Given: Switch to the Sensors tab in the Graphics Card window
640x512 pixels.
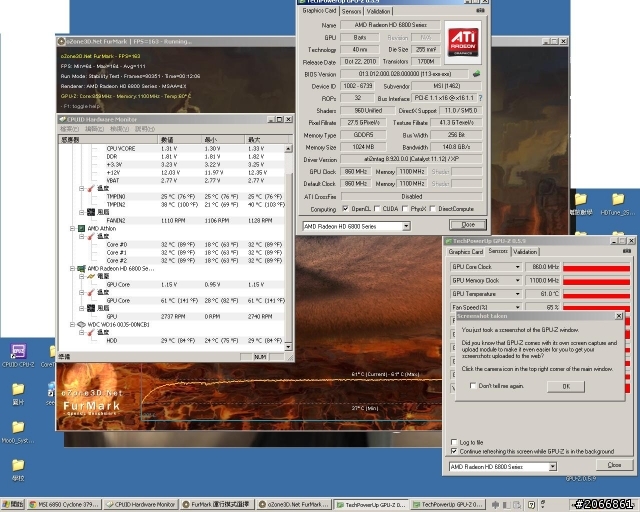Looking at the screenshot, I should coord(351,11).
